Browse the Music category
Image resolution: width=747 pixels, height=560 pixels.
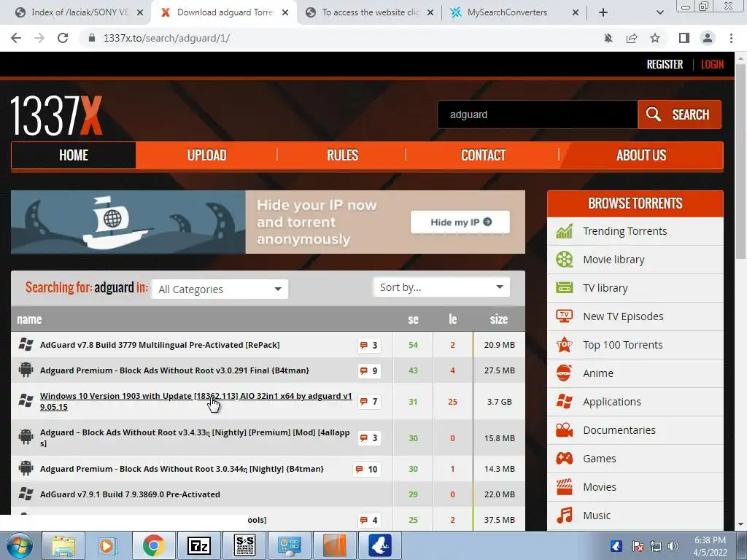pyautogui.click(x=597, y=516)
